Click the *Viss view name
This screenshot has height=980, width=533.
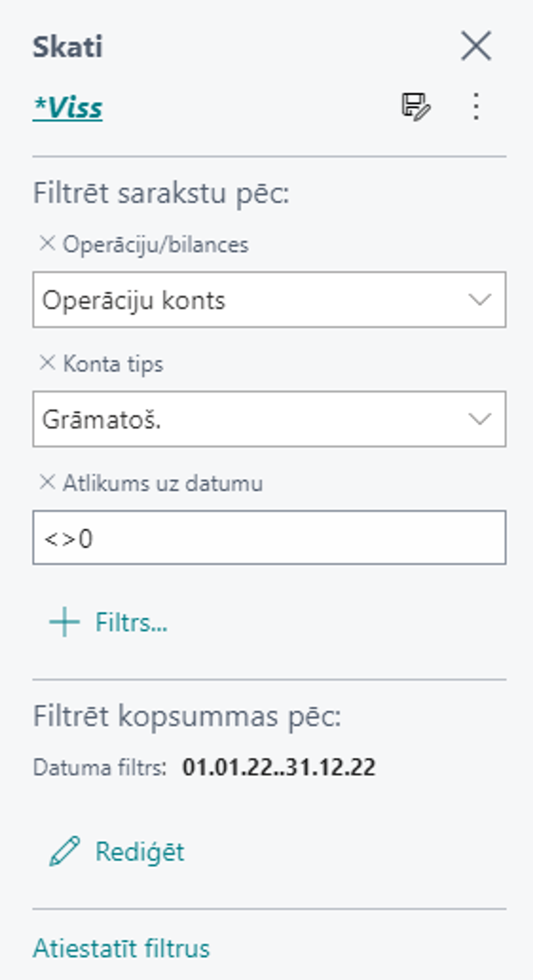[x=68, y=108]
